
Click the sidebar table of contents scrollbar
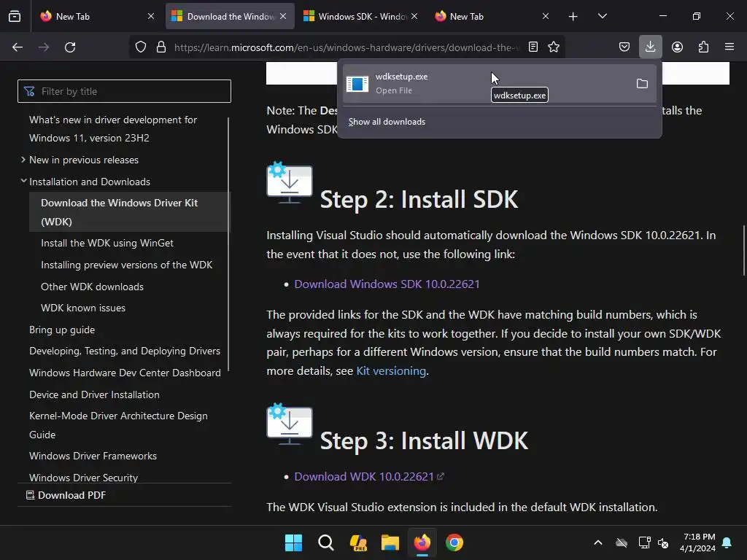(x=228, y=244)
